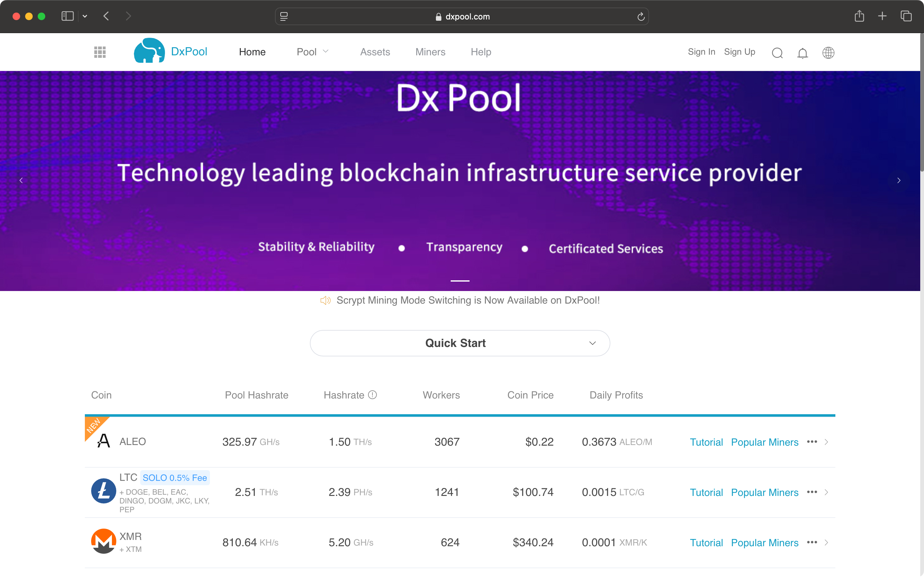Click the Daily Profits column header
This screenshot has height=577, width=924.
[616, 395]
